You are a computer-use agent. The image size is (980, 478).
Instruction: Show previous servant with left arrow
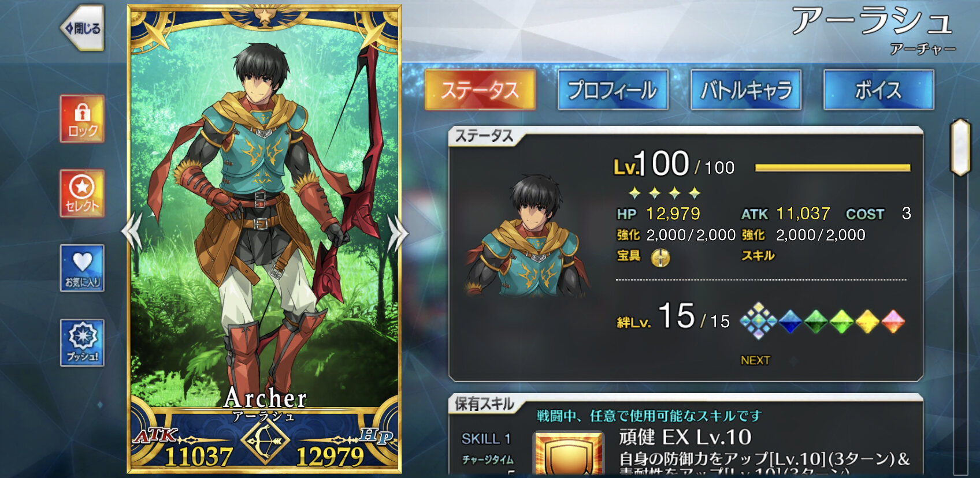132,232
